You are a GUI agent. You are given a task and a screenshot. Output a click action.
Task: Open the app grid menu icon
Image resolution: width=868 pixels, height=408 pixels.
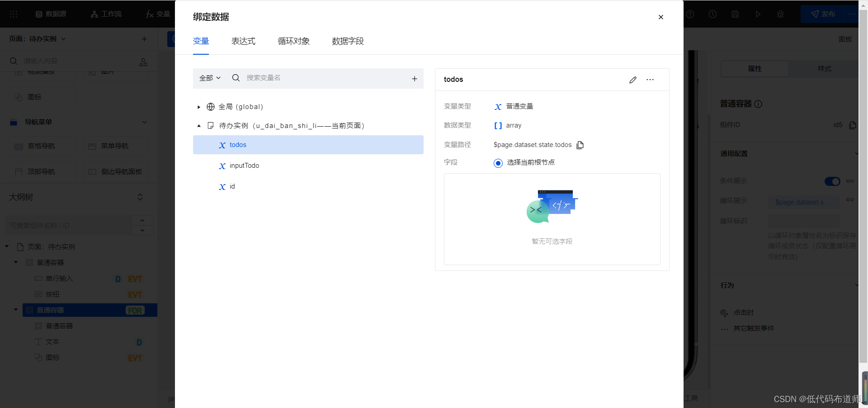14,14
